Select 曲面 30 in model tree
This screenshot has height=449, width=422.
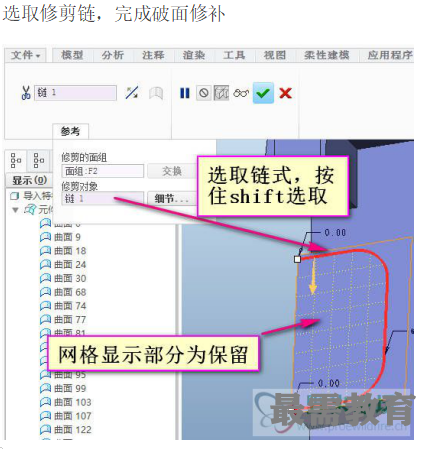70,278
